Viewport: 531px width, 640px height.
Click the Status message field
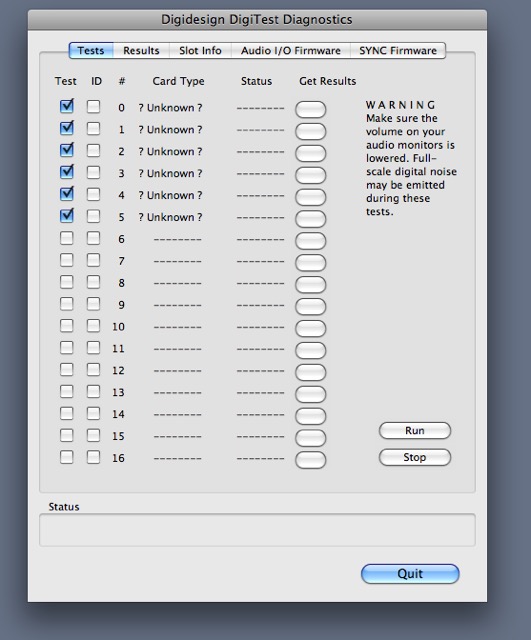click(257, 530)
